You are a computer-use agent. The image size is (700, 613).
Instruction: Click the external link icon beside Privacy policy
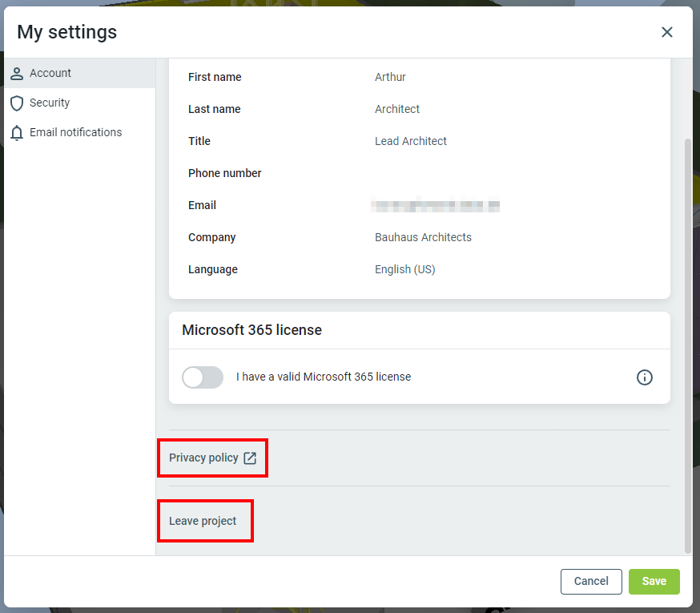pos(250,458)
